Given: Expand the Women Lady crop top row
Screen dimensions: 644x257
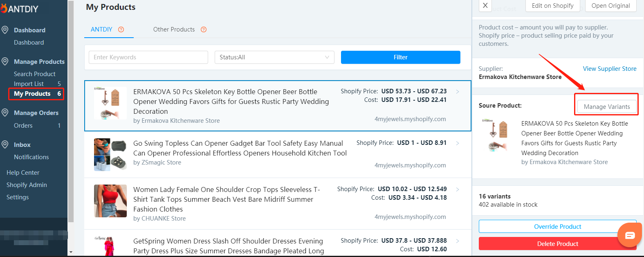Looking at the screenshot, I should (x=458, y=189).
